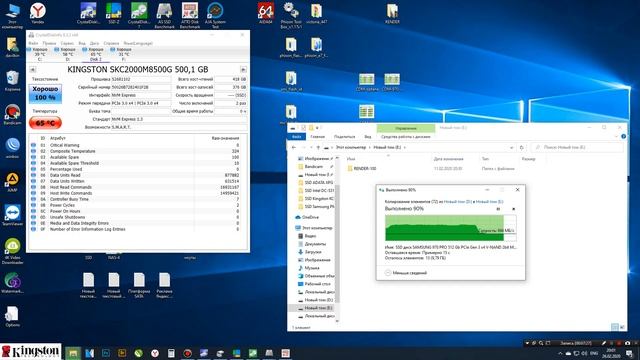Launch the AIMP player shortcut

click(x=12, y=182)
